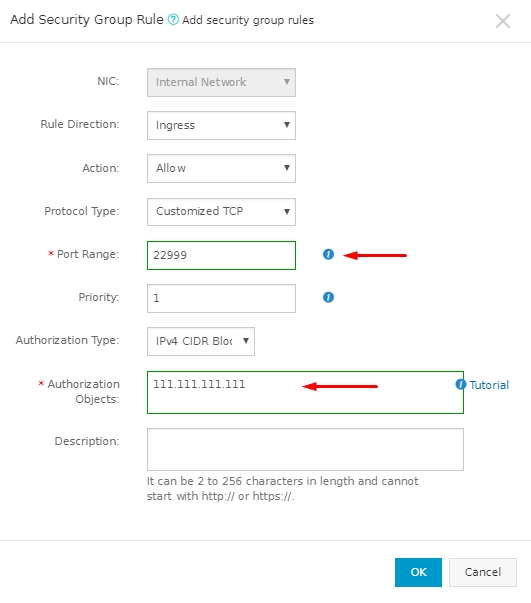Screen dimensions: 531x603
Task: Expand the Authorization Type IPv4 CIDR dropdown
Action: (201, 341)
